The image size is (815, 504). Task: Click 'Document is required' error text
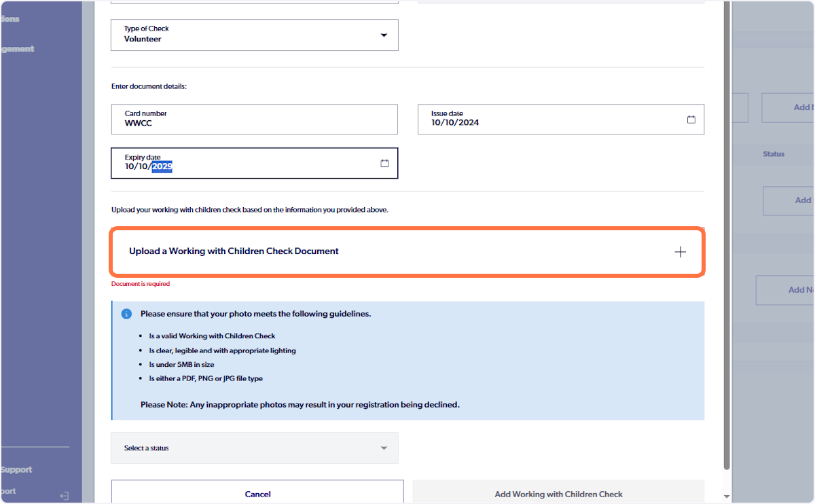click(x=141, y=284)
